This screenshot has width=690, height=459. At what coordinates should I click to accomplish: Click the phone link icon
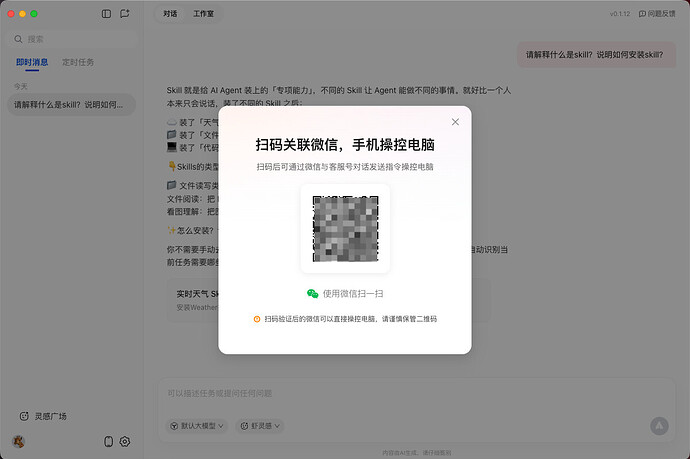coord(108,441)
